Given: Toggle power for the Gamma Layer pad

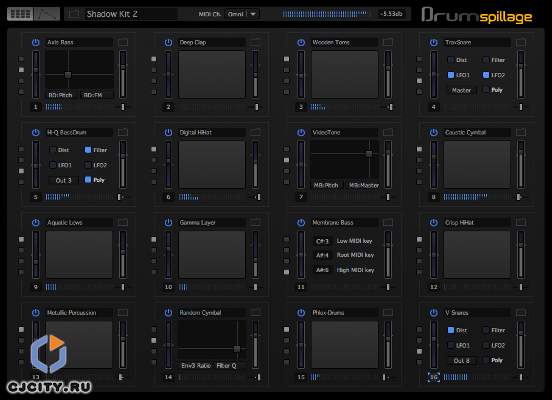Looking at the screenshot, I should pyautogui.click(x=168, y=223).
